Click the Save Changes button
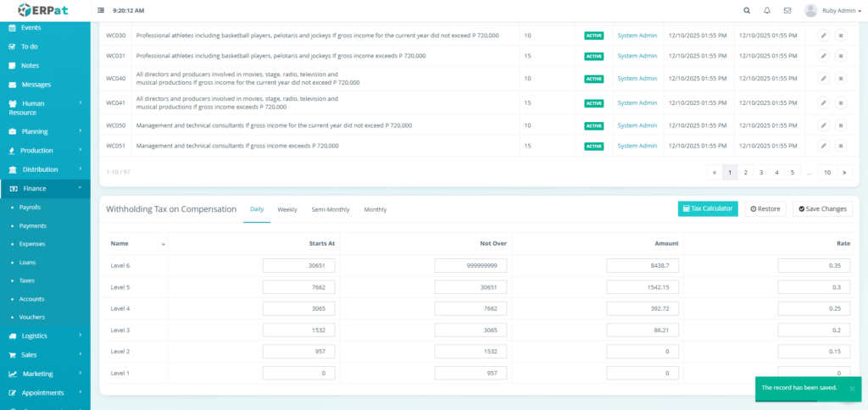868x410 pixels. click(821, 208)
